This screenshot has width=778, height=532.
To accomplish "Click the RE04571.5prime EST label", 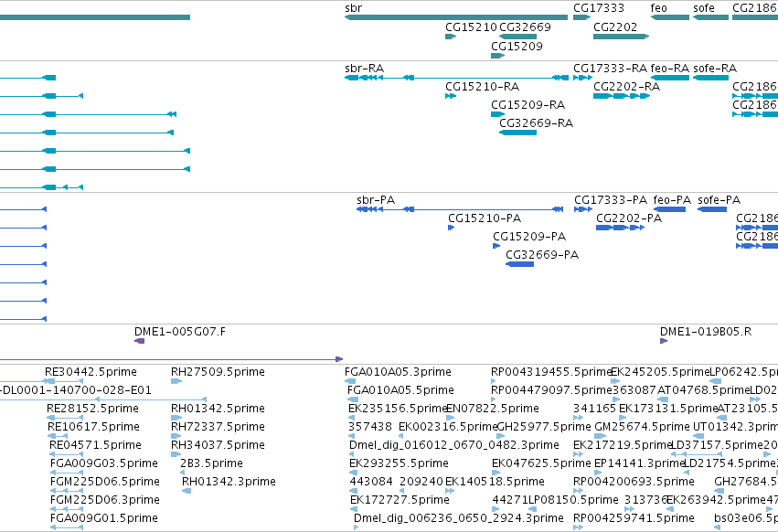I will 95,445.
